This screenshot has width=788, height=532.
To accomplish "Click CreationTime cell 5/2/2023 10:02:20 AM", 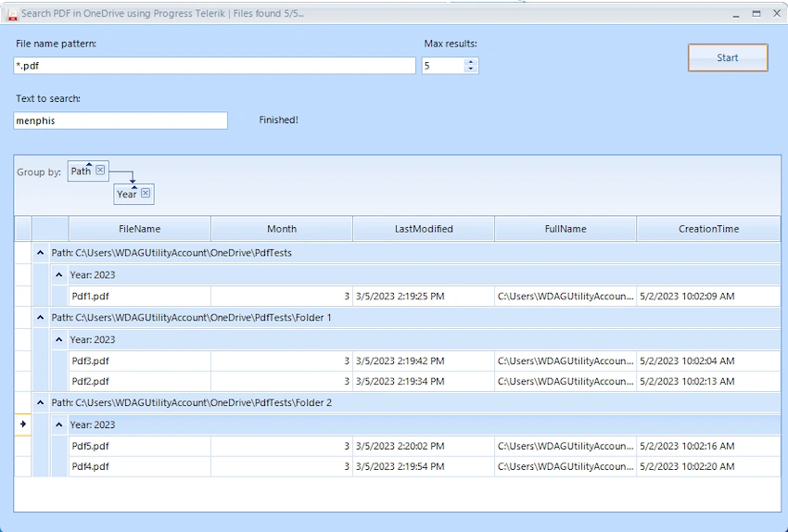I will click(708, 466).
